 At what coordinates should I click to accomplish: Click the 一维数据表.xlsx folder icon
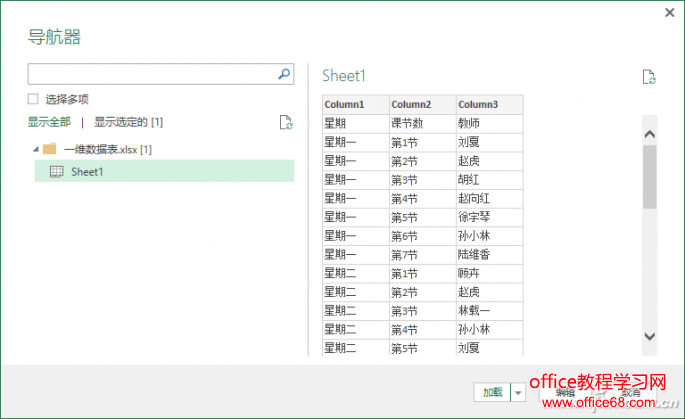point(49,149)
